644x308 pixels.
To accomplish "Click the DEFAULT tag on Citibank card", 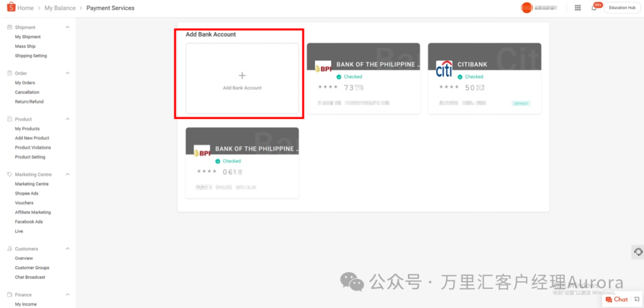I will click(x=521, y=104).
